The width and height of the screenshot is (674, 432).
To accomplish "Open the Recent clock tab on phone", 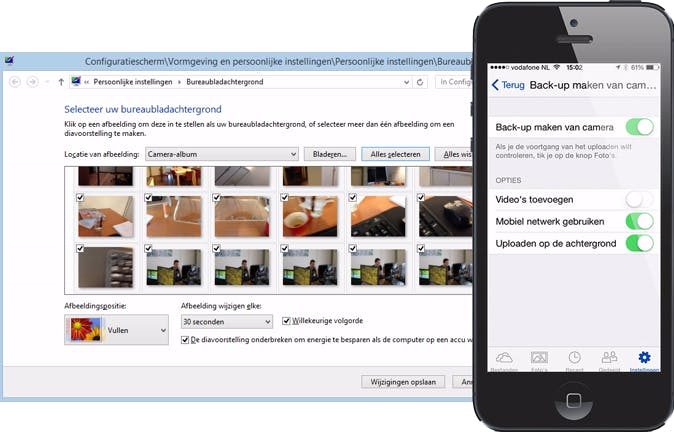I will point(574,360).
